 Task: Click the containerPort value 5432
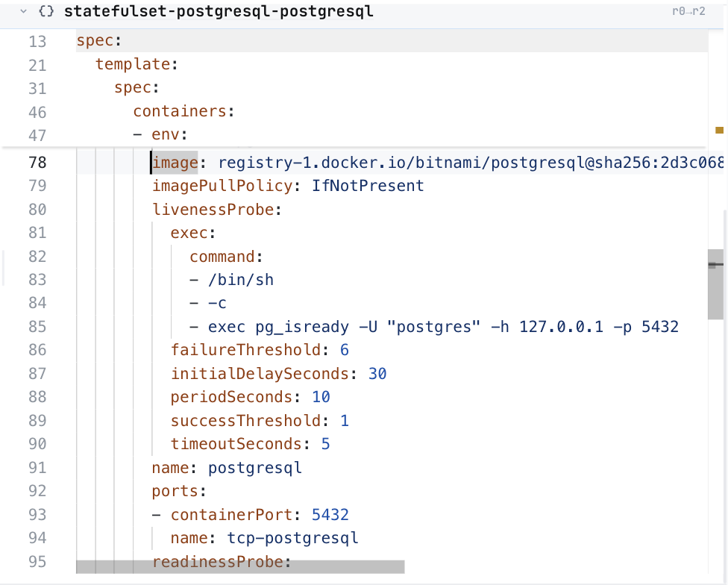pyautogui.click(x=330, y=514)
